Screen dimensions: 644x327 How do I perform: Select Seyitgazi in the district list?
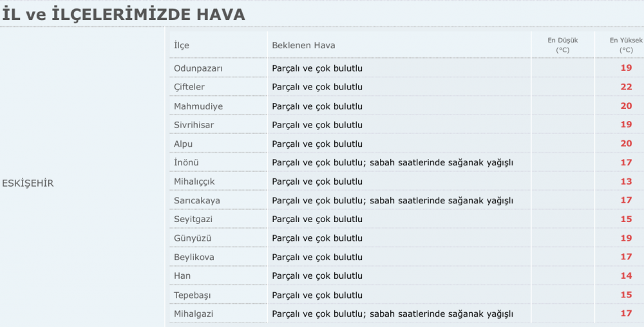193,219
